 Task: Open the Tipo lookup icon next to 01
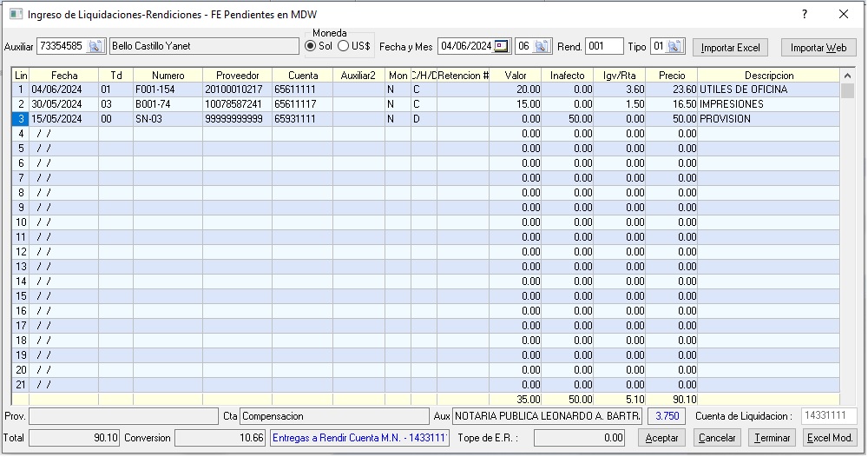pos(674,47)
